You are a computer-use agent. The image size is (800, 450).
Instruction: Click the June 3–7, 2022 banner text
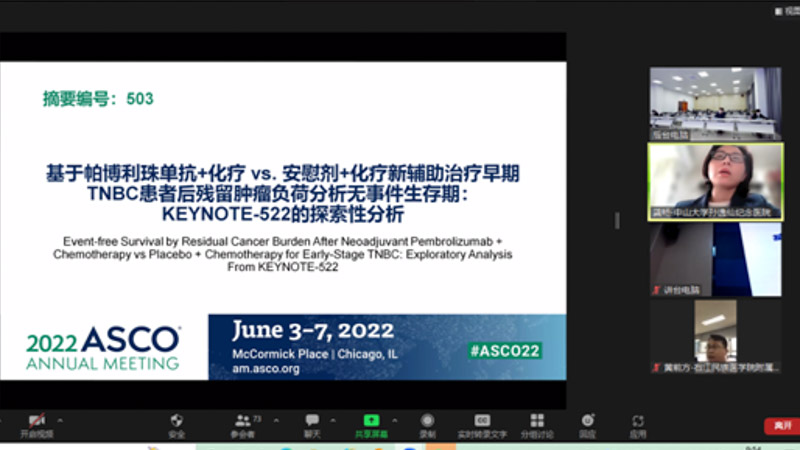pos(313,331)
